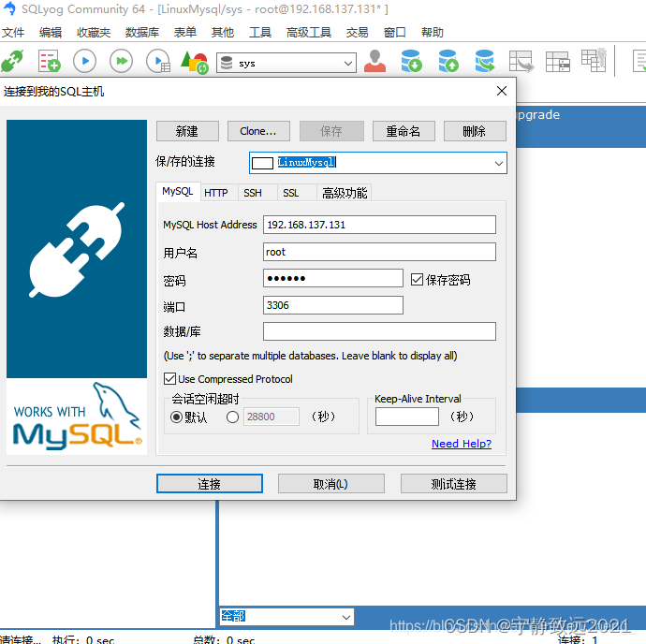Click the export database up-arrow icon
The width and height of the screenshot is (646, 644).
448,62
